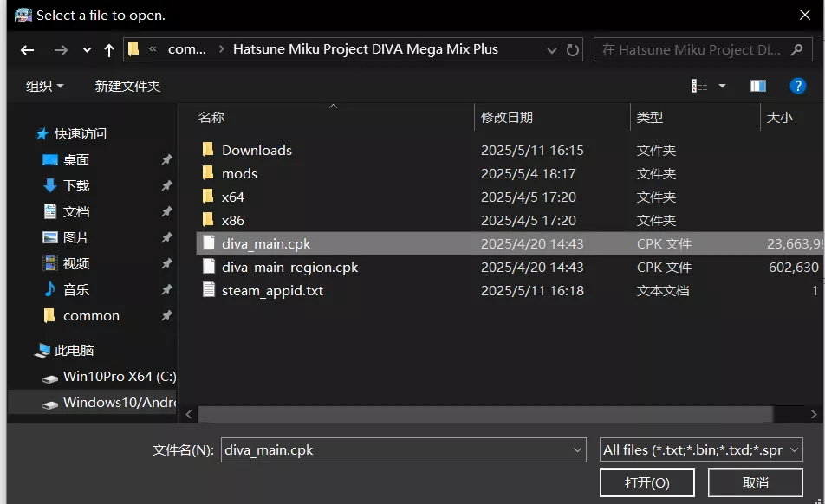Image resolution: width=825 pixels, height=504 pixels.
Task: Open recent locations dropdown arrow
Action: pyautogui.click(x=87, y=50)
